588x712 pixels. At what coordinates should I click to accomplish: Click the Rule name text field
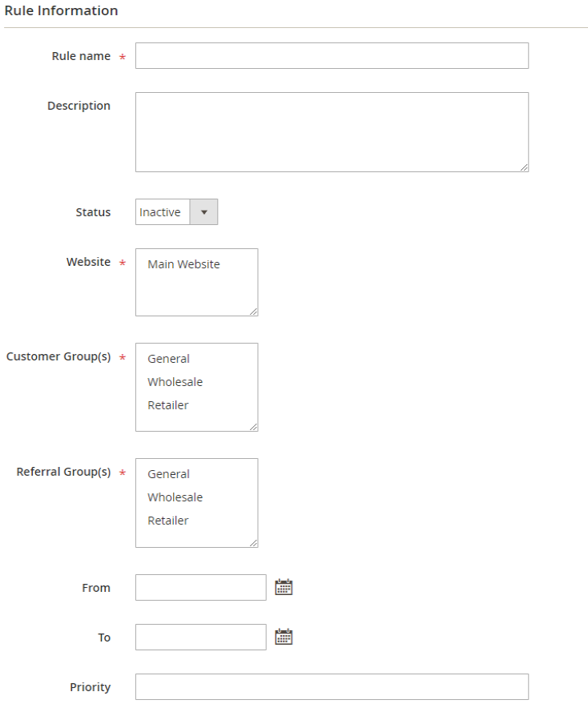332,56
